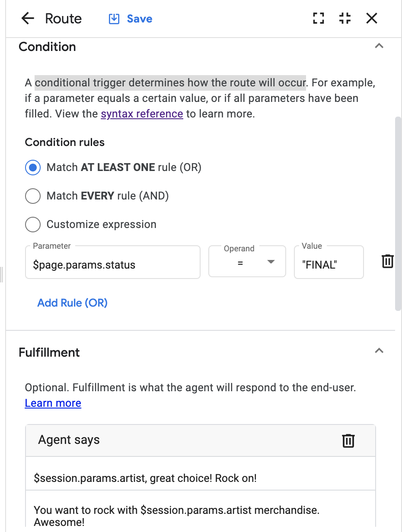This screenshot has width=402, height=532.
Task: Select Match AT LEAST ONE rule option
Action: (33, 168)
